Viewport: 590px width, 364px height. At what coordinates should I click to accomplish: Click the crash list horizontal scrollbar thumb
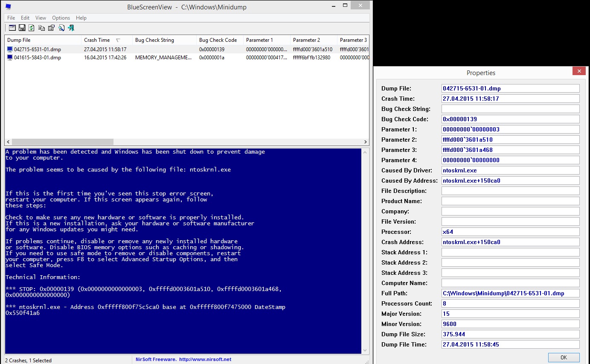[63, 142]
